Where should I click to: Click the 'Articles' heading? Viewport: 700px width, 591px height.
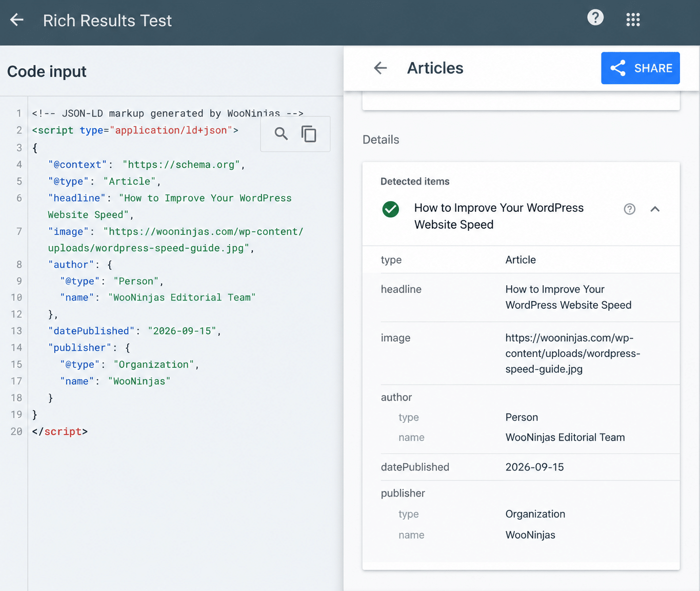[435, 68]
